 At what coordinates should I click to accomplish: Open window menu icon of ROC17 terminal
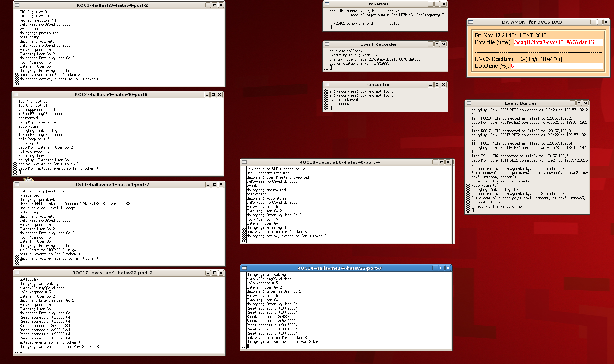pyautogui.click(x=17, y=273)
